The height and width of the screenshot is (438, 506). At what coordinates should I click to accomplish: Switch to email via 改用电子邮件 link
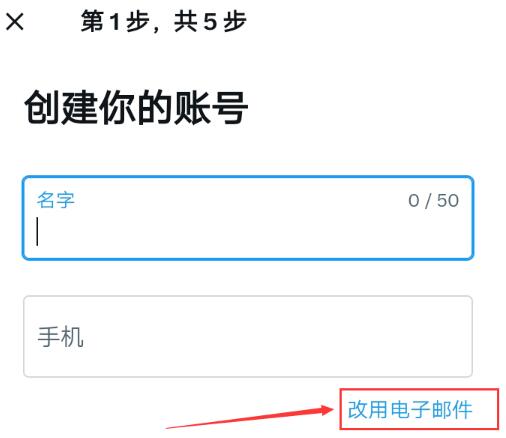pyautogui.click(x=410, y=409)
